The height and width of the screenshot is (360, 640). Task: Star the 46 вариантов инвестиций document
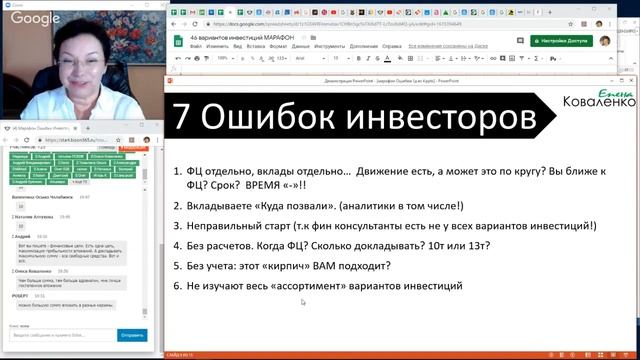[x=304, y=38]
